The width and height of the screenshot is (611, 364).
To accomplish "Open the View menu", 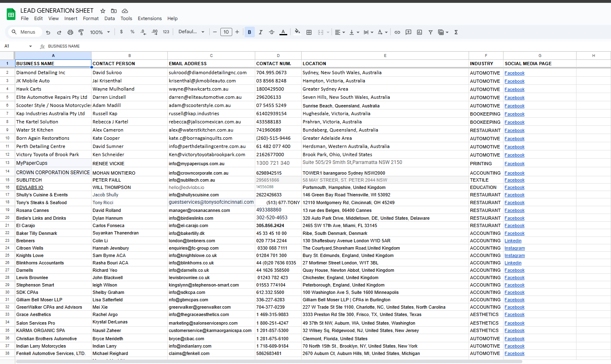I will [x=53, y=18].
